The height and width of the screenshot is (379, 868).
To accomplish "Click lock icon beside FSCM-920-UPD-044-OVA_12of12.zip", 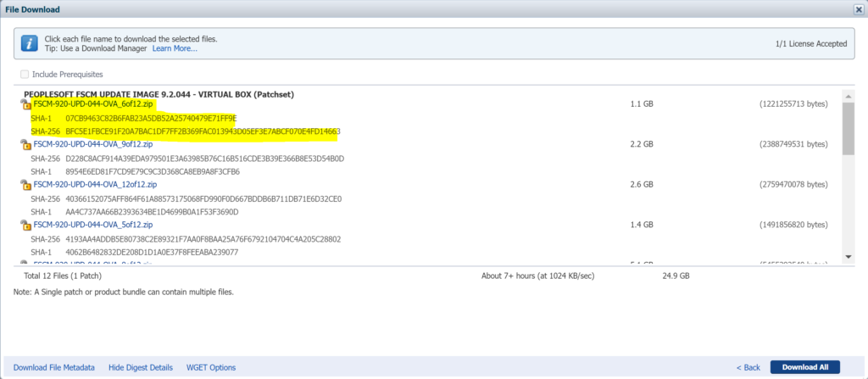I will pos(25,185).
